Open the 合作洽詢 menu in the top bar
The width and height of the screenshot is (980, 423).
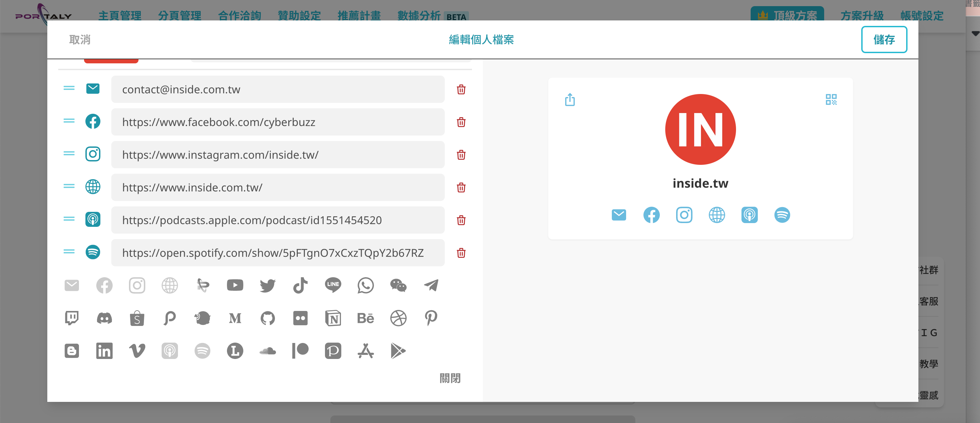[x=239, y=15]
